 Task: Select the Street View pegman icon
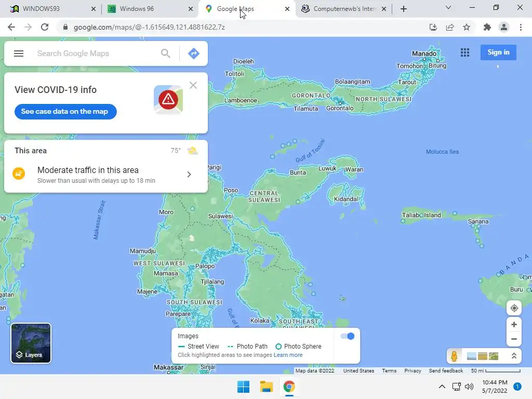point(454,356)
